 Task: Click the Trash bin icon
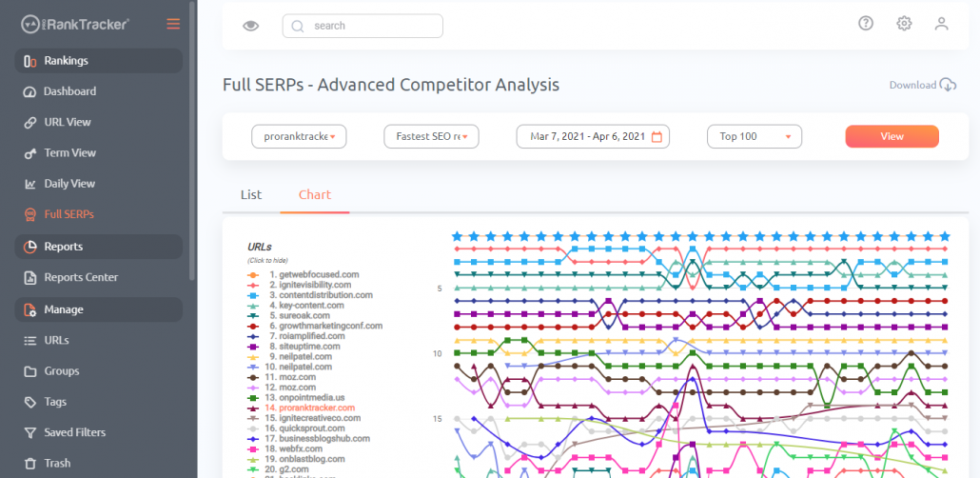coord(30,464)
